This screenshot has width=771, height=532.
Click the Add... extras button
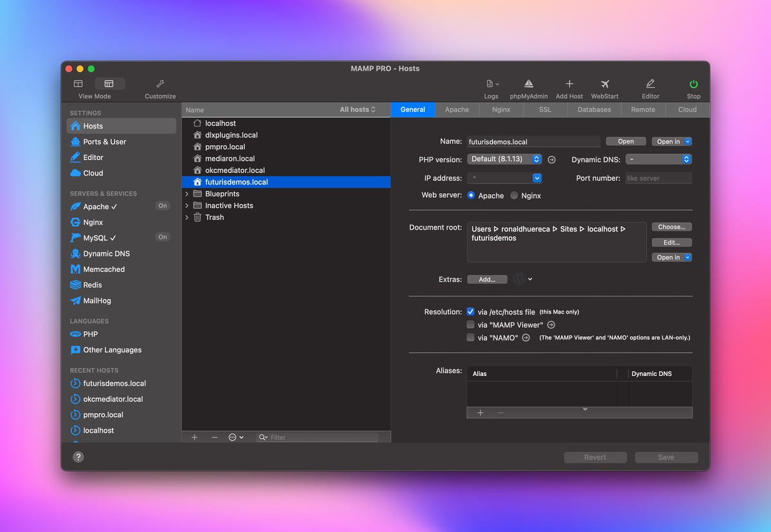[x=487, y=279]
